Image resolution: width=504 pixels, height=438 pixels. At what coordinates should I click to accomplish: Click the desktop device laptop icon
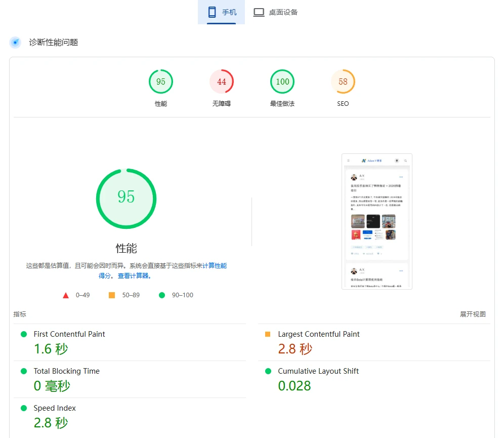click(259, 12)
